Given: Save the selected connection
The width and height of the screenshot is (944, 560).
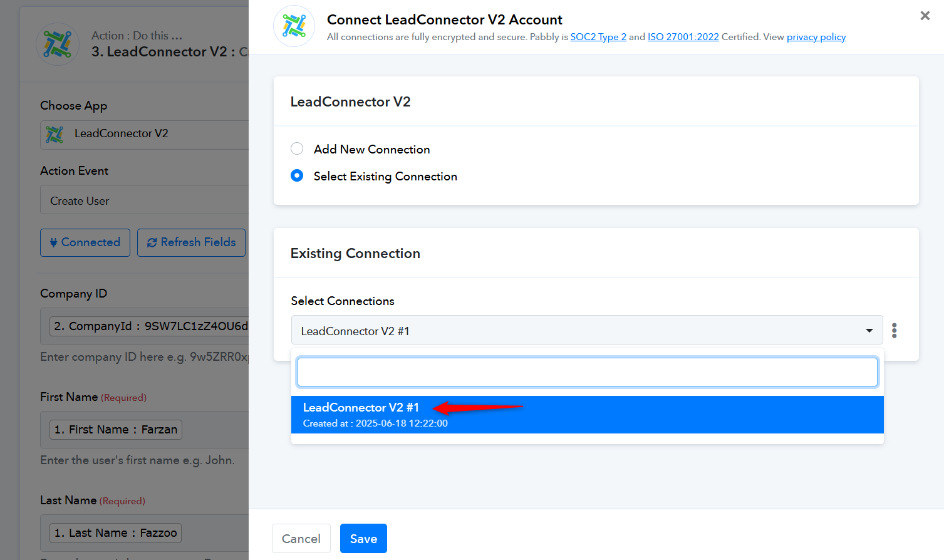Looking at the screenshot, I should pyautogui.click(x=363, y=538).
